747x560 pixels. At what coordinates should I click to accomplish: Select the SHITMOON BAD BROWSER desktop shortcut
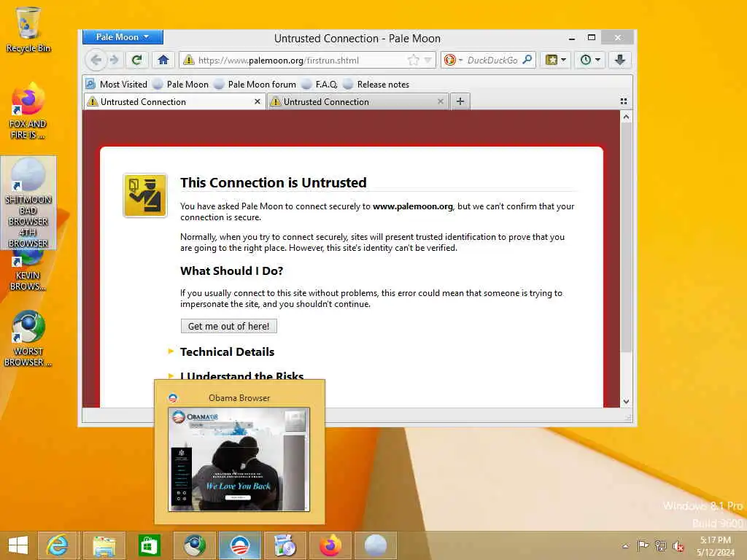[x=28, y=203]
